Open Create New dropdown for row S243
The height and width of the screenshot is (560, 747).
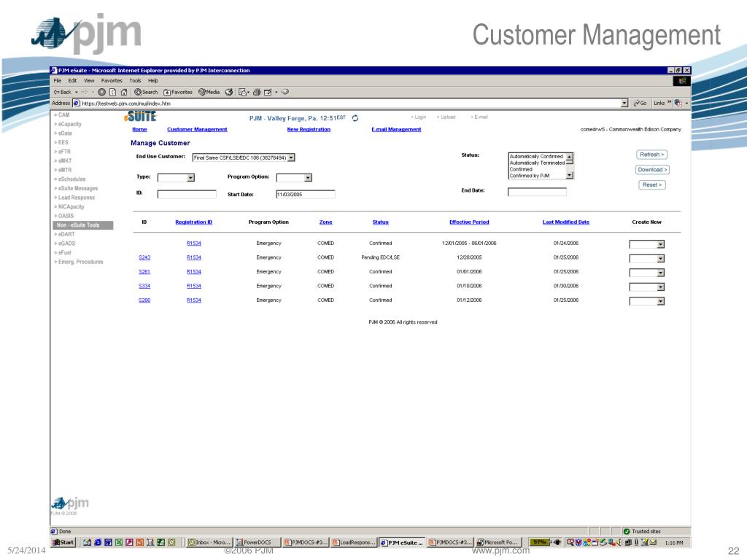[660, 259]
